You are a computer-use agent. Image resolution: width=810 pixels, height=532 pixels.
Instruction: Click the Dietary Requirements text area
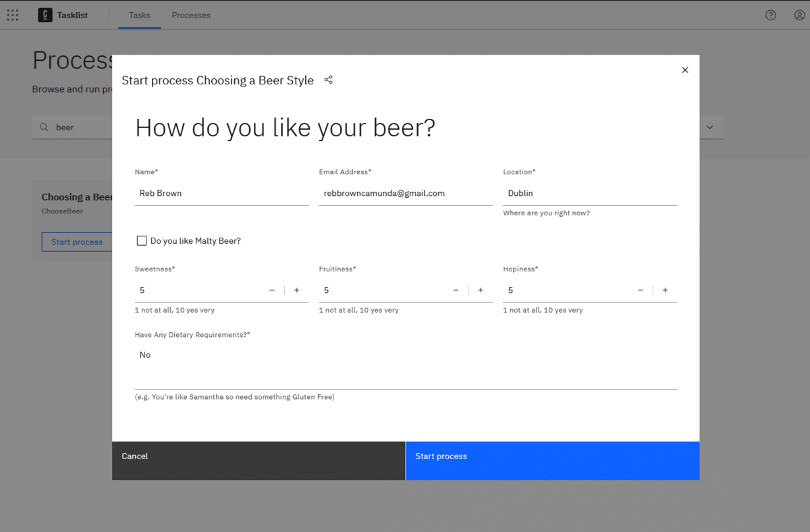click(x=406, y=366)
